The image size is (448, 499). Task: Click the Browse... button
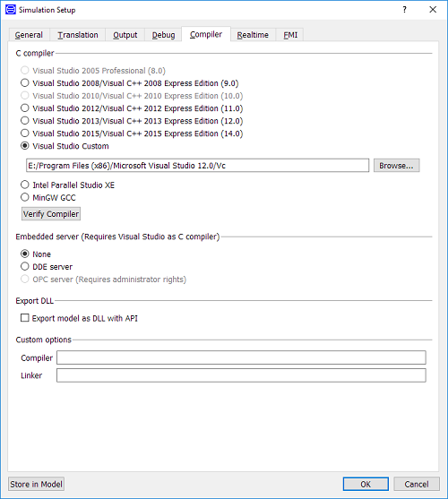click(x=396, y=166)
